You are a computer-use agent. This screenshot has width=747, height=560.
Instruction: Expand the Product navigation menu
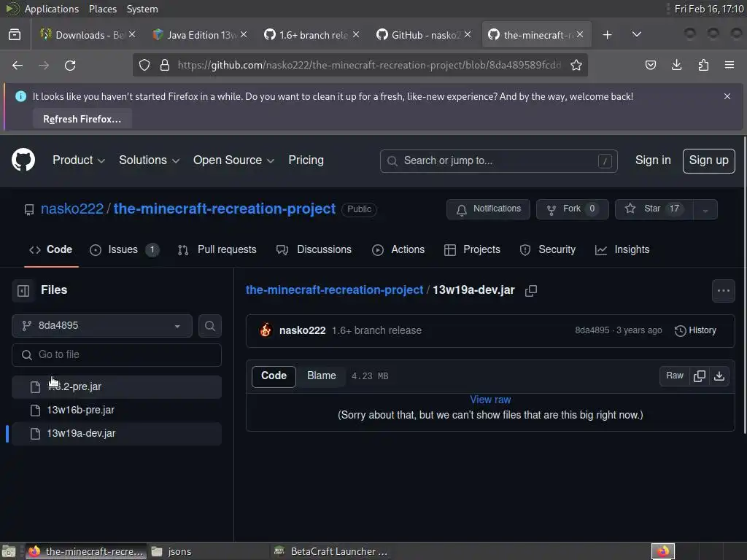click(79, 160)
